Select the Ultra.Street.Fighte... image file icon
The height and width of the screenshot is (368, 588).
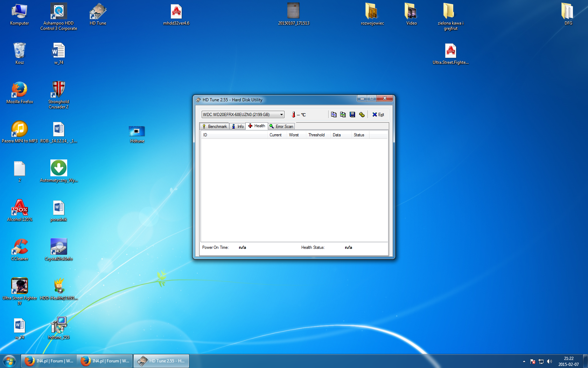point(450,54)
